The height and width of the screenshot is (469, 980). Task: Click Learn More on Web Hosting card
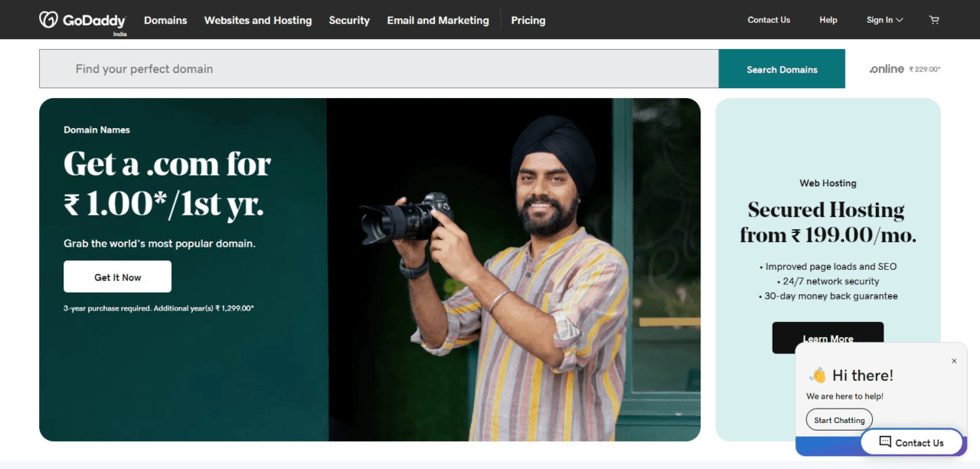828,338
